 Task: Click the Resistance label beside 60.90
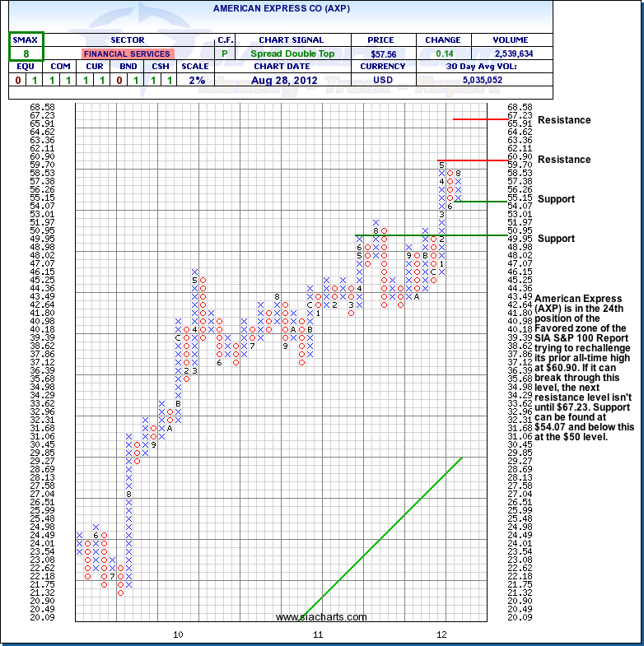[564, 160]
